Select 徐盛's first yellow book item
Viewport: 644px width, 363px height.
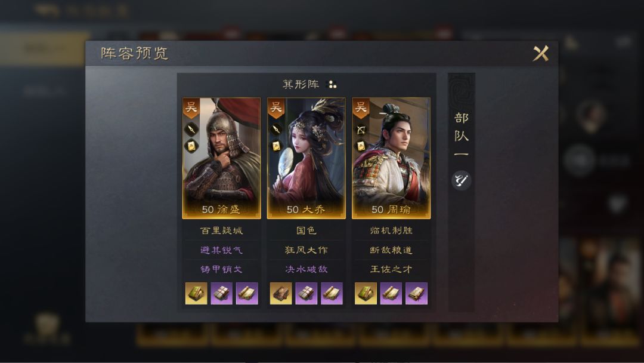click(x=196, y=293)
